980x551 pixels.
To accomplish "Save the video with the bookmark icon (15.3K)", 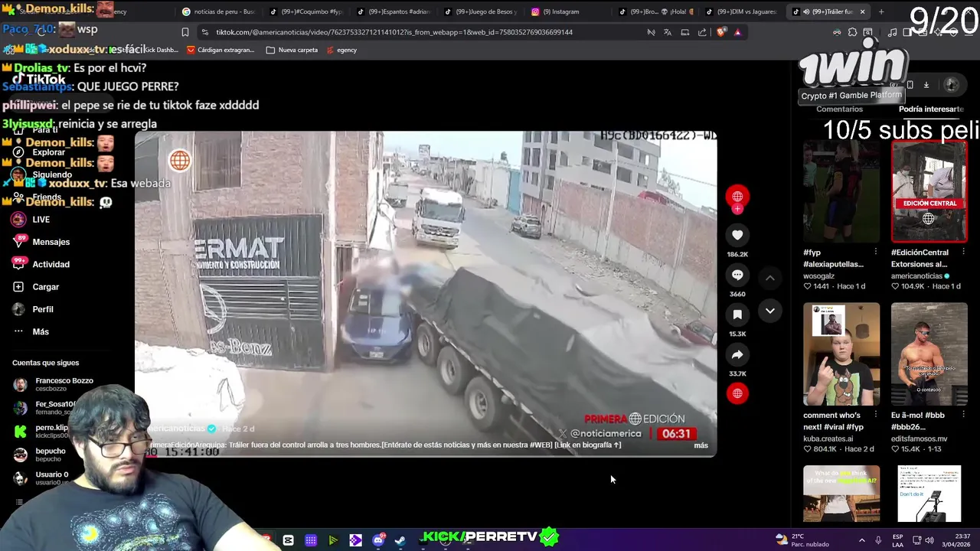I will coord(737,315).
